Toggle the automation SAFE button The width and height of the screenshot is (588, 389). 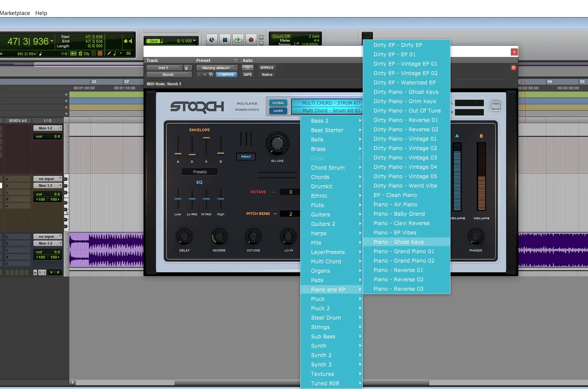point(247,75)
